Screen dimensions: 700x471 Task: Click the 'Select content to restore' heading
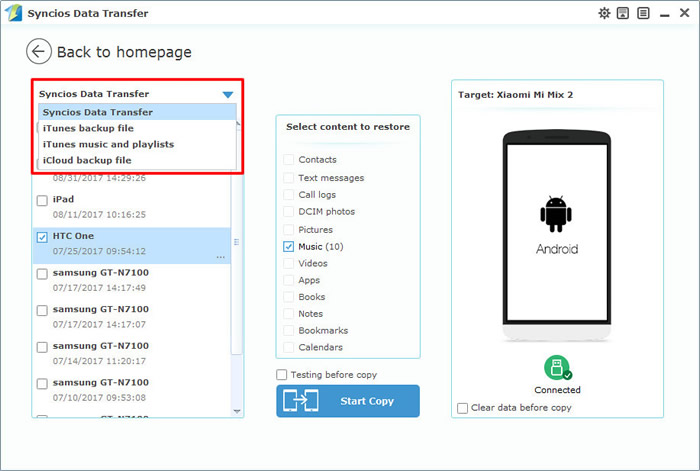tap(348, 127)
